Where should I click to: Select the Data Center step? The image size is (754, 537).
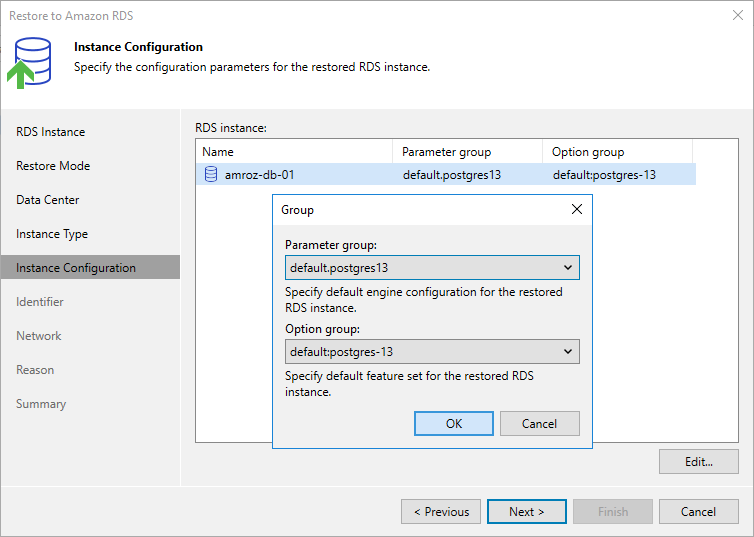tap(48, 200)
